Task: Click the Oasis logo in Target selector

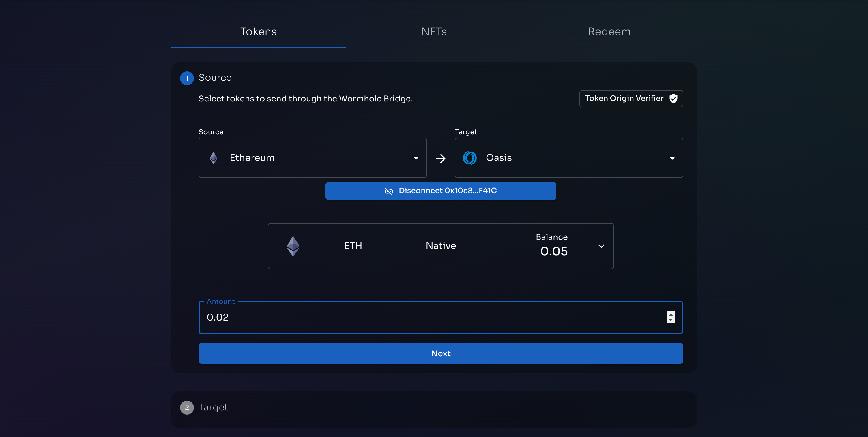Action: tap(469, 158)
